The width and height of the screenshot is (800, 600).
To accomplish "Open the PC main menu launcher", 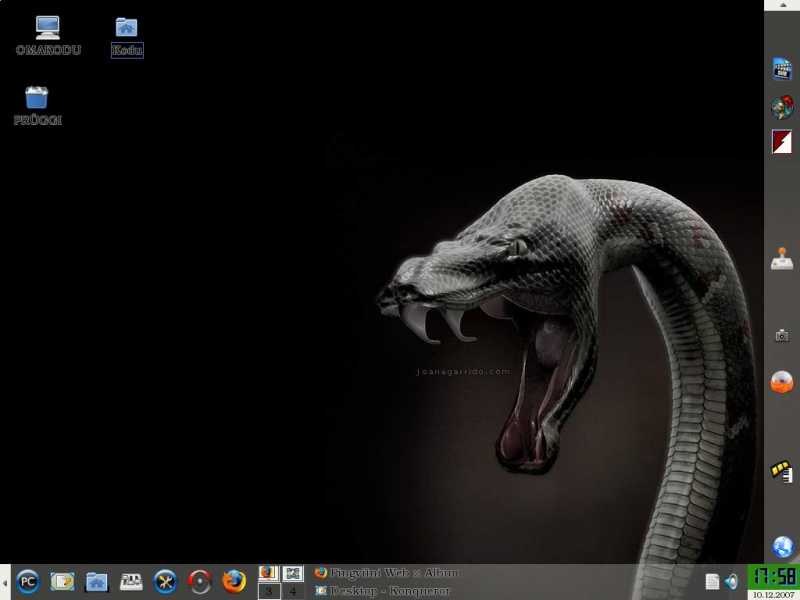I will pyautogui.click(x=28, y=582).
